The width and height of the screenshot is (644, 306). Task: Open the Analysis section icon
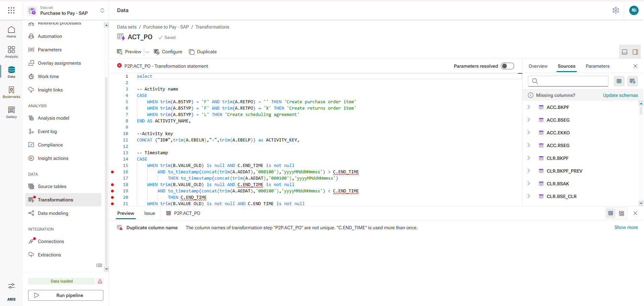(x=11, y=52)
